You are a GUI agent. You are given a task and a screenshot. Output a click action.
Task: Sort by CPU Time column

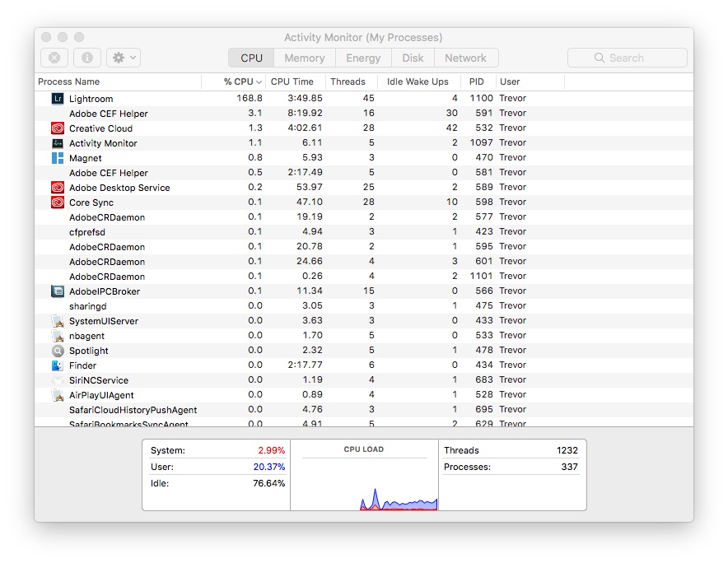[296, 81]
